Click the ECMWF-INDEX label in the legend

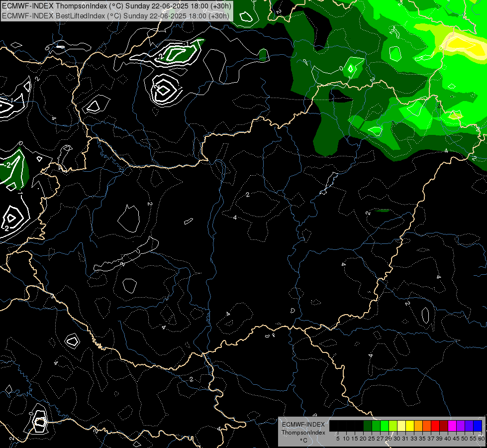pos(303,425)
